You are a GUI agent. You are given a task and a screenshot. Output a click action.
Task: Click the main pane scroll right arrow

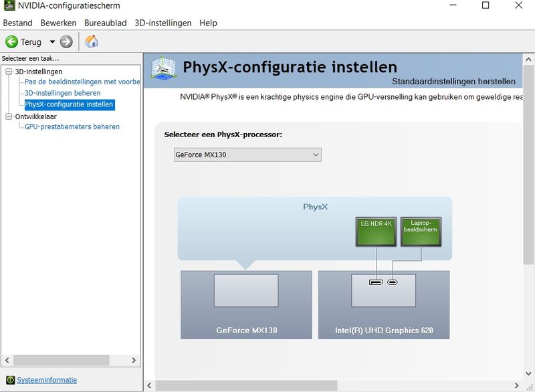tap(517, 385)
